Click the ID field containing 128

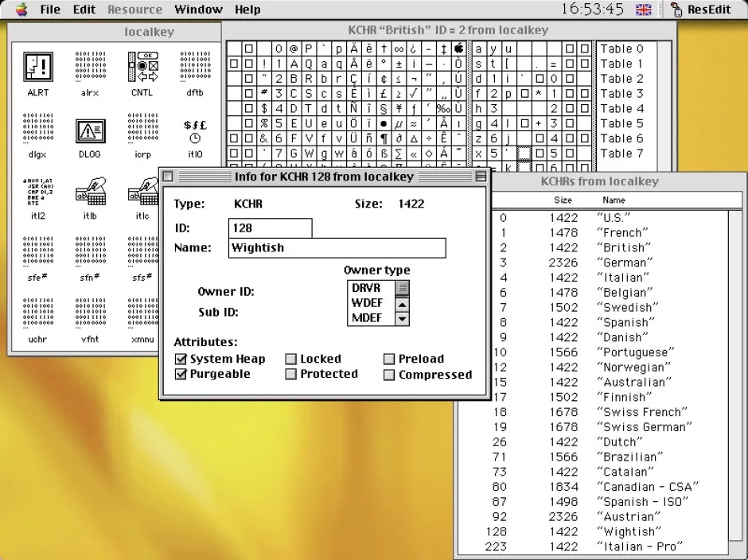tap(271, 228)
